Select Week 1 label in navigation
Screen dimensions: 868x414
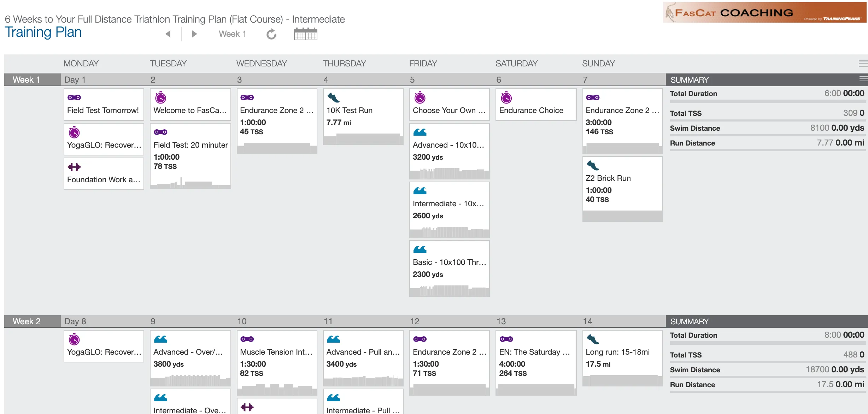coord(232,34)
